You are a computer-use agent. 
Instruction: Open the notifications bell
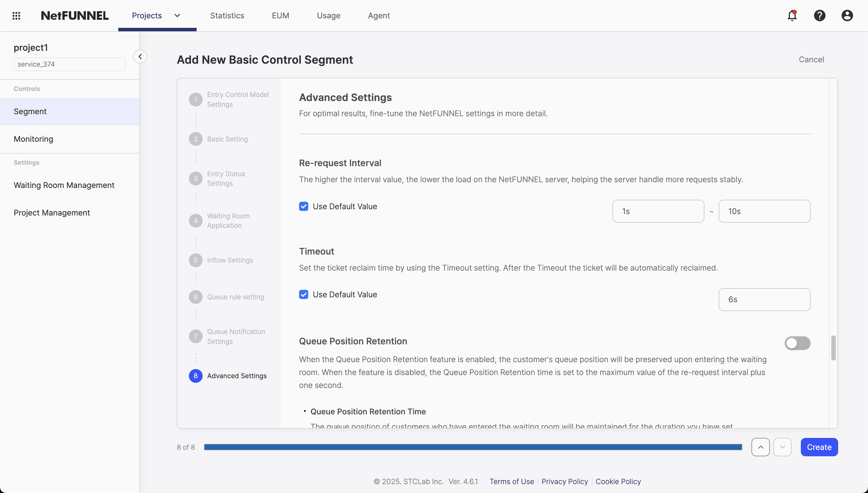tap(792, 15)
